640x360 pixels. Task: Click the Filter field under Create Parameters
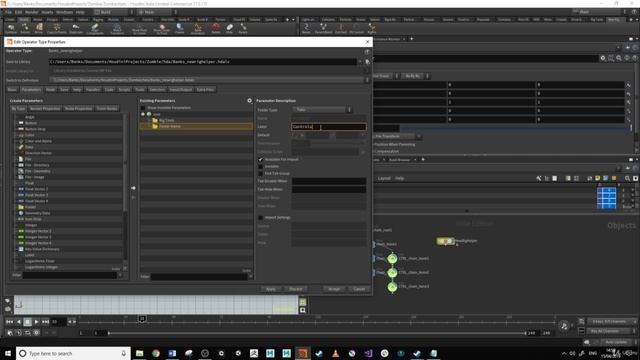point(70,275)
